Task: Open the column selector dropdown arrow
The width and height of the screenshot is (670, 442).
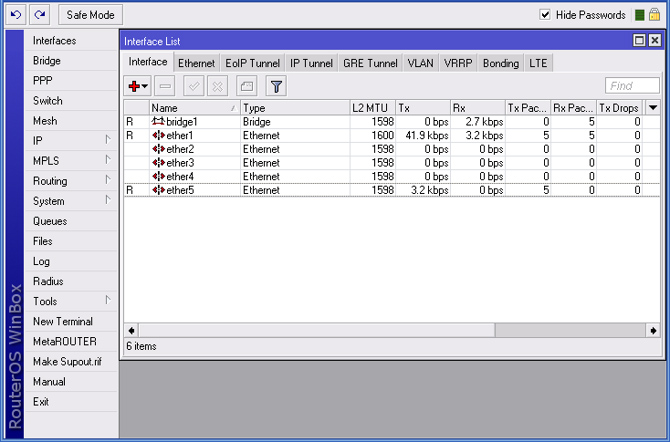Action: coord(653,107)
